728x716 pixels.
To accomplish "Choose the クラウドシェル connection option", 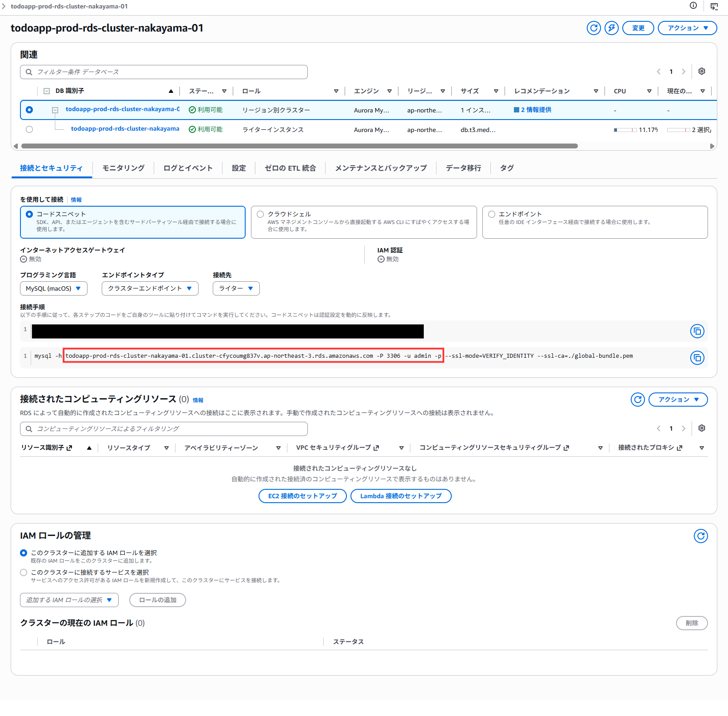I will click(x=364, y=222).
